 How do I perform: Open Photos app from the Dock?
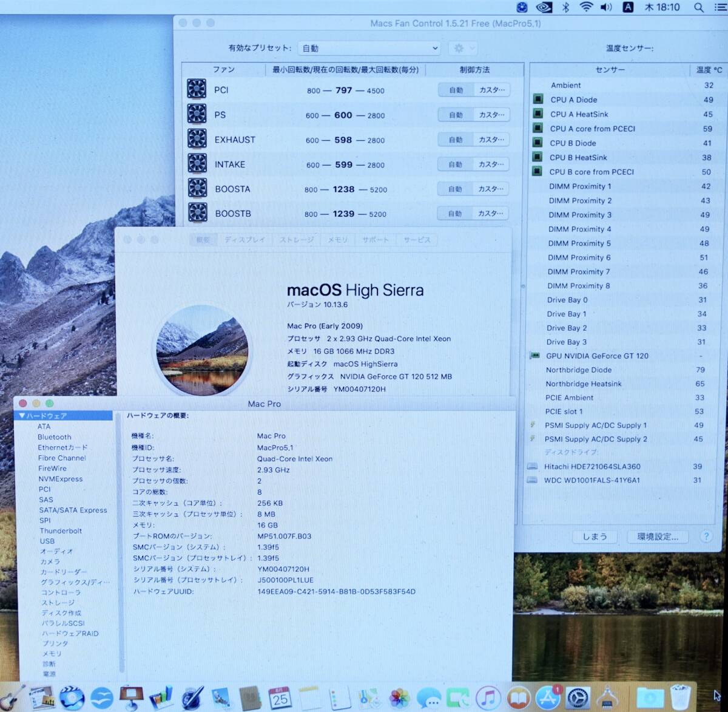[399, 698]
